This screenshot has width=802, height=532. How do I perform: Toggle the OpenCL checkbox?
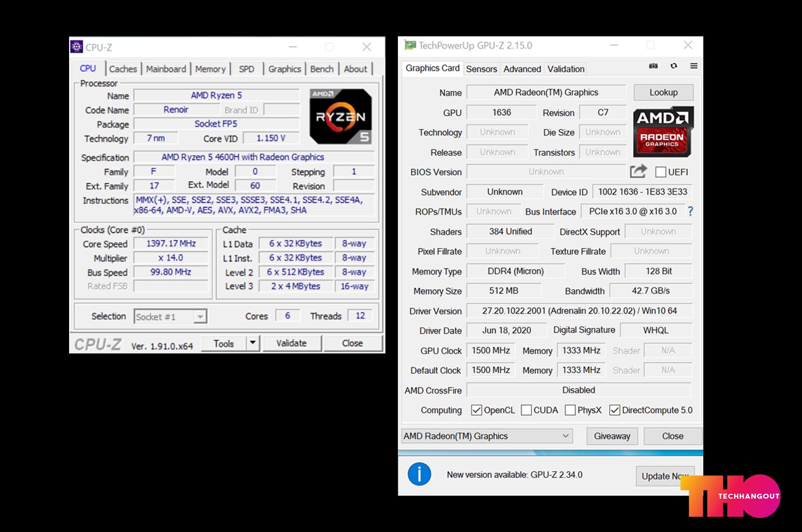[476, 410]
